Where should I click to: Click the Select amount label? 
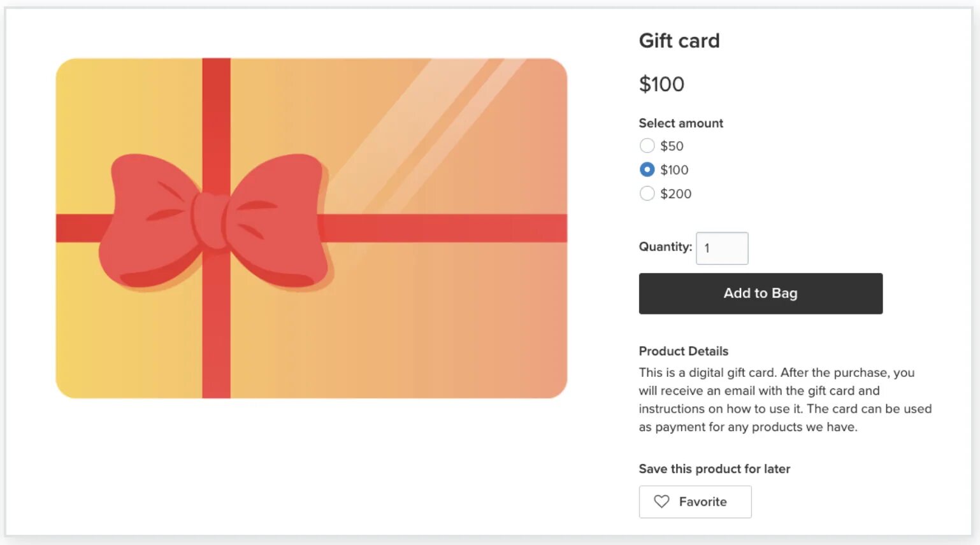point(681,123)
